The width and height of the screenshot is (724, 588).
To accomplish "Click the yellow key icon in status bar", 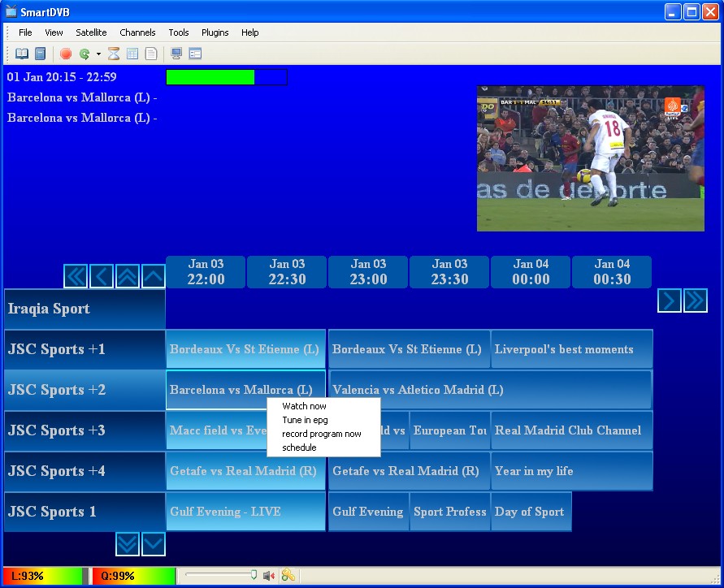I will pos(288,575).
